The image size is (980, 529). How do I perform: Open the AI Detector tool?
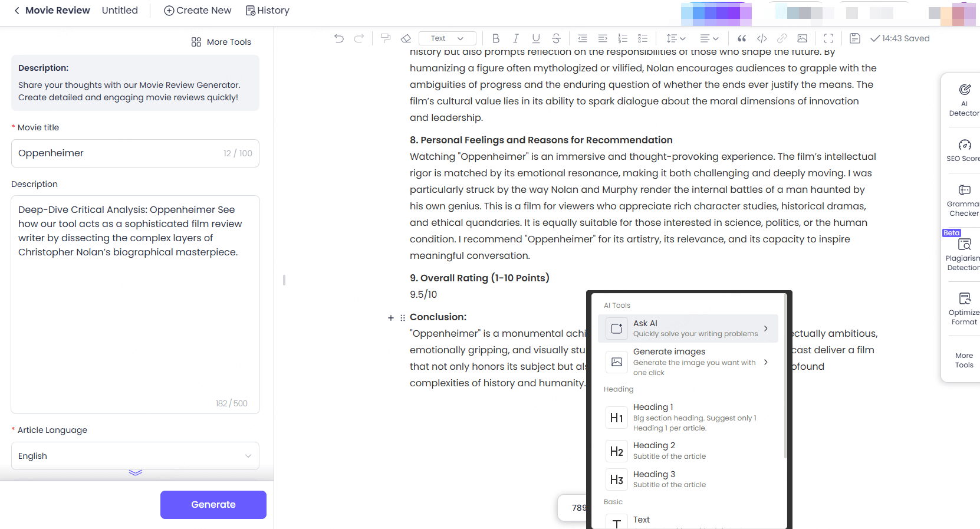coord(964,99)
